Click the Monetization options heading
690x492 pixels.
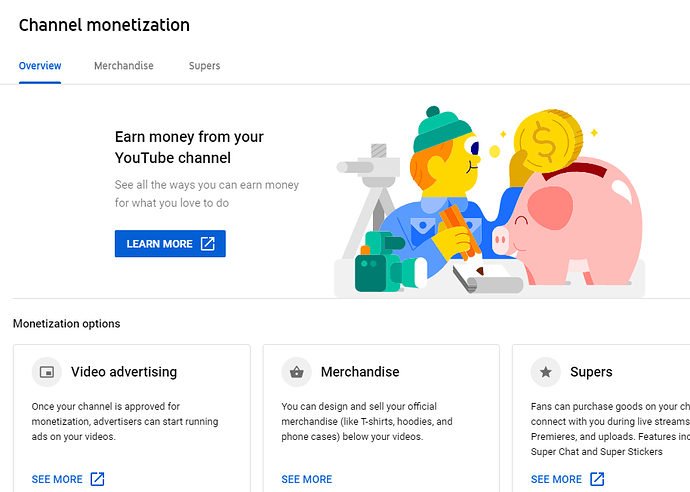[x=66, y=323]
